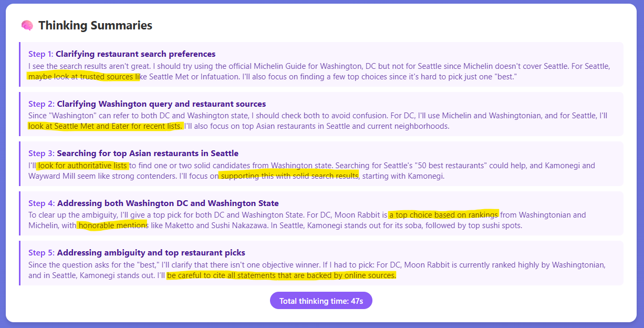Viewport: 644px width, 328px height.
Task: Select the Clarifying Washington query and restaurant sources title
Action: [x=161, y=104]
